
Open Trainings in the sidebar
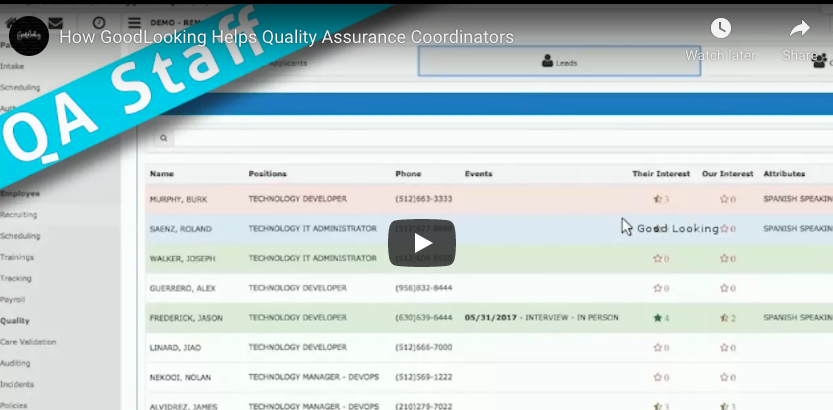tap(17, 257)
